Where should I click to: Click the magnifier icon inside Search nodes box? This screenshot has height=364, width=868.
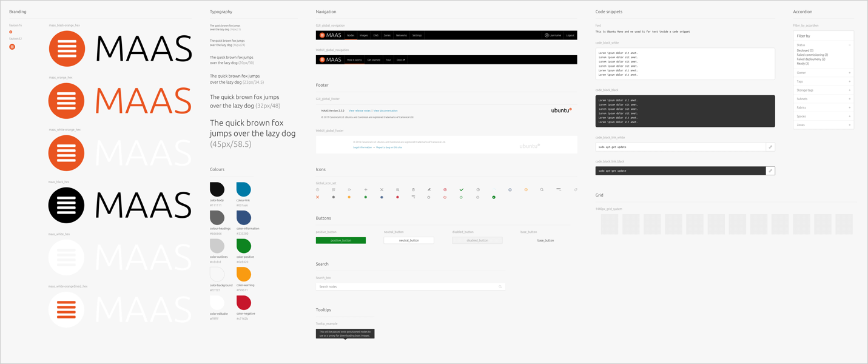click(500, 286)
